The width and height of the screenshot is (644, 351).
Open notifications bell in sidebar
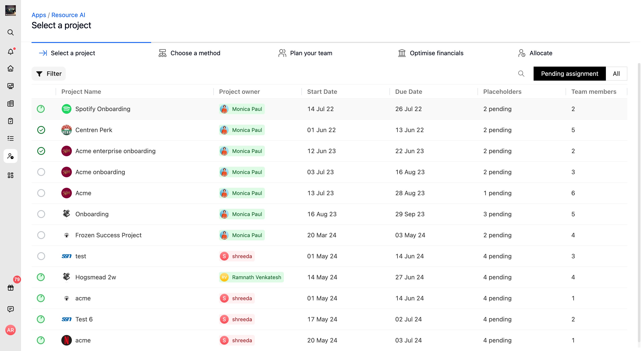coord(11,51)
